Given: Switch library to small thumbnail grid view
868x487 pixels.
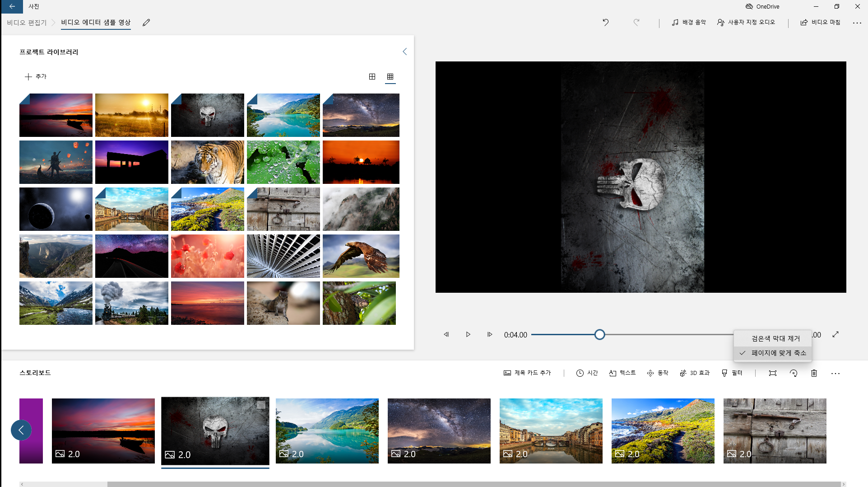Looking at the screenshot, I should tap(390, 76).
